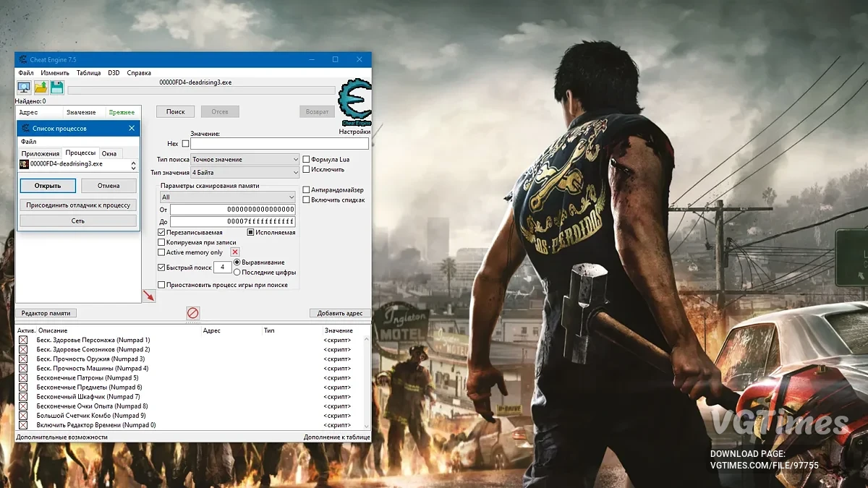
Task: Activate Бесконечный Шкафчик script box
Action: (x=22, y=396)
